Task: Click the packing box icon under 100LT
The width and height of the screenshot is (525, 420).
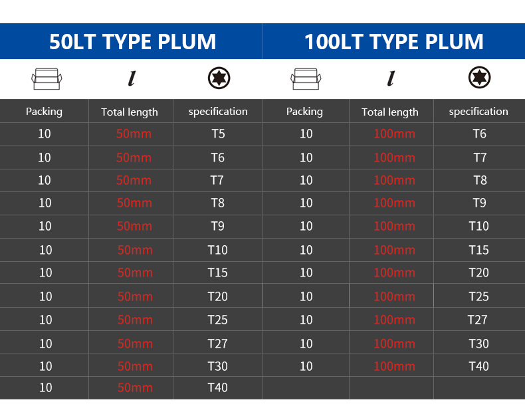Action: (306, 78)
